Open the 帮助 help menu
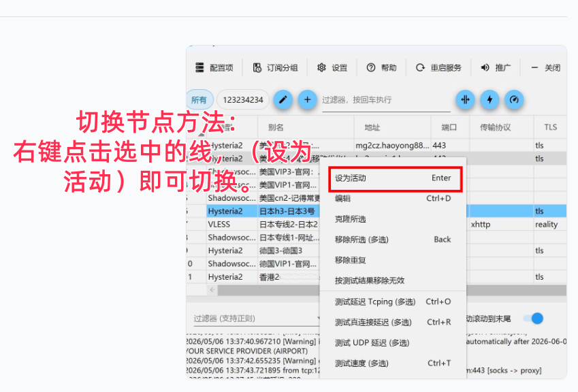 coord(381,68)
